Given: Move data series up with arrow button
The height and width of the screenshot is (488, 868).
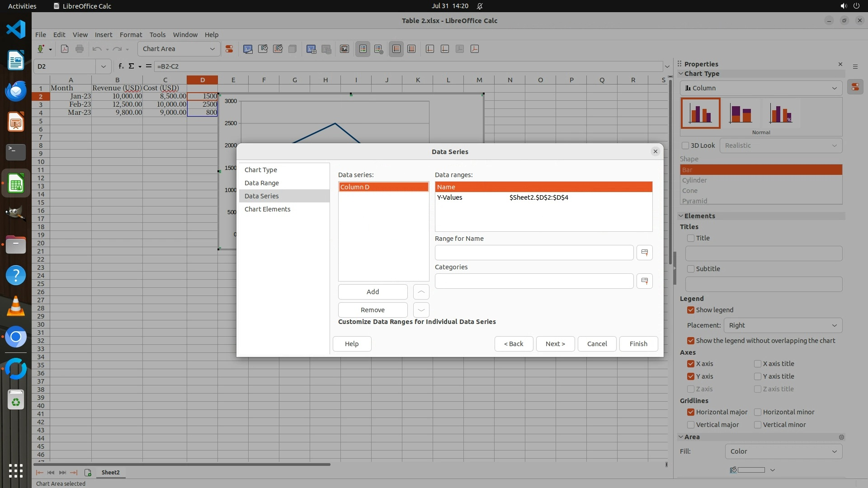Looking at the screenshot, I should coord(421,292).
